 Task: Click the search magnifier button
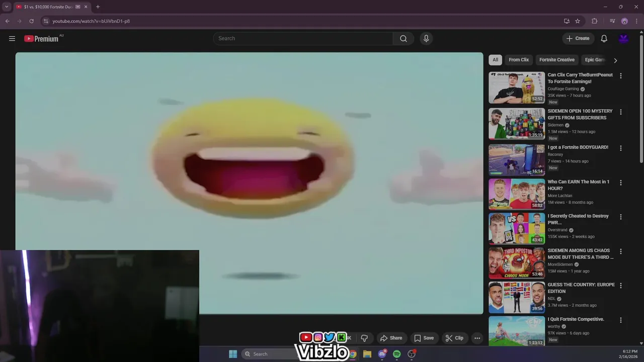(404, 39)
